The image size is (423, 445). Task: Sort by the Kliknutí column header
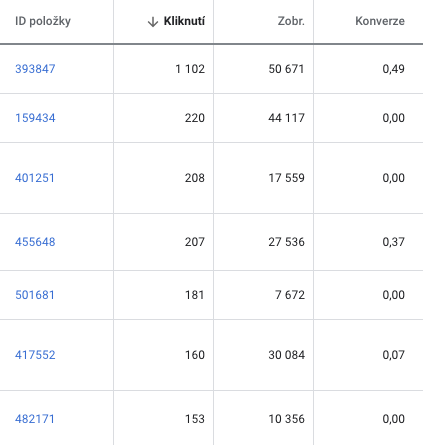click(x=184, y=21)
